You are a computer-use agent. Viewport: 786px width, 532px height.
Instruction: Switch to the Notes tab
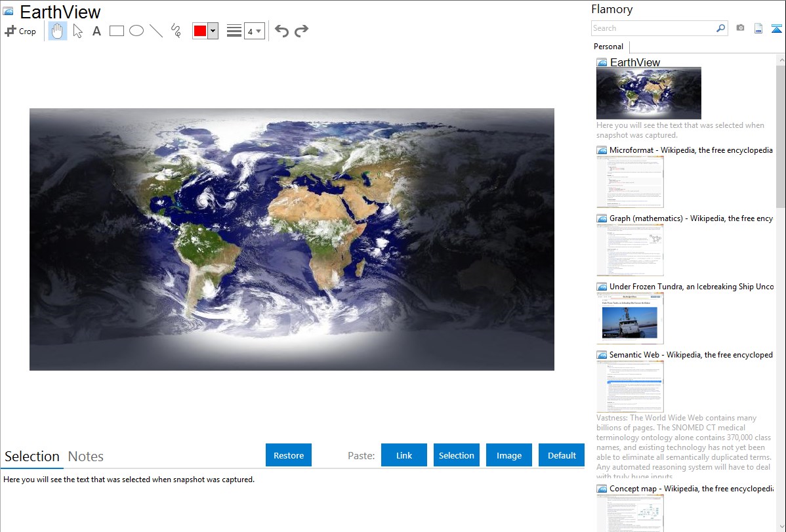[86, 457]
